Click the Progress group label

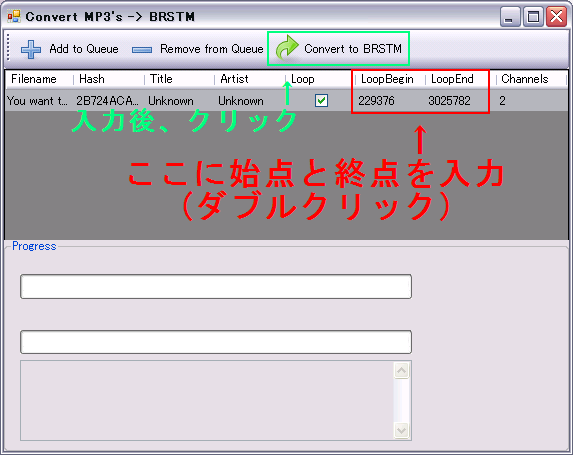coord(34,246)
